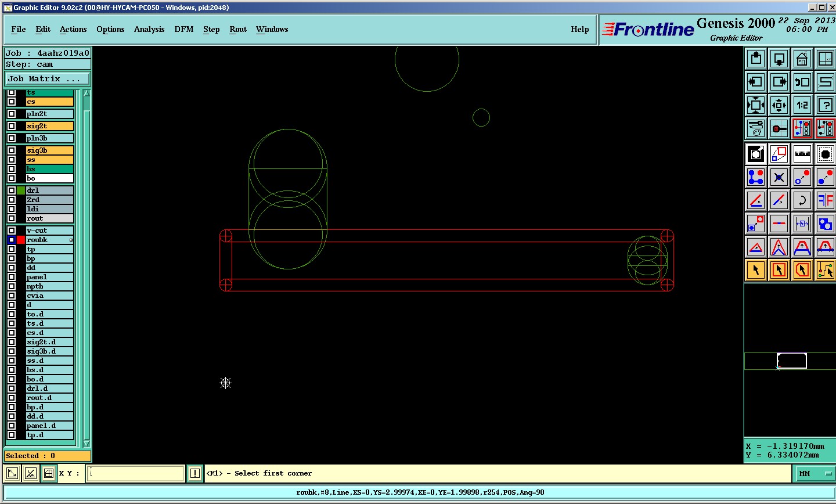Select the bo layer name
This screenshot has width=836, height=504.
pos(50,178)
